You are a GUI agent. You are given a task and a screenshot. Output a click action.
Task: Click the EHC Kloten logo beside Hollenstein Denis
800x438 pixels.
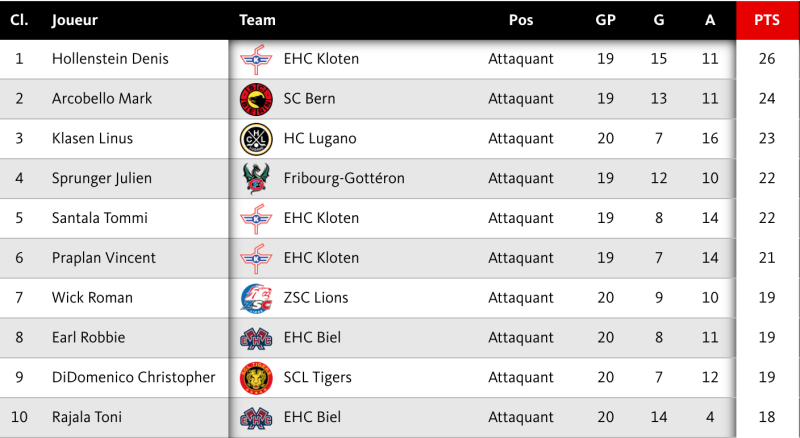pos(256,60)
